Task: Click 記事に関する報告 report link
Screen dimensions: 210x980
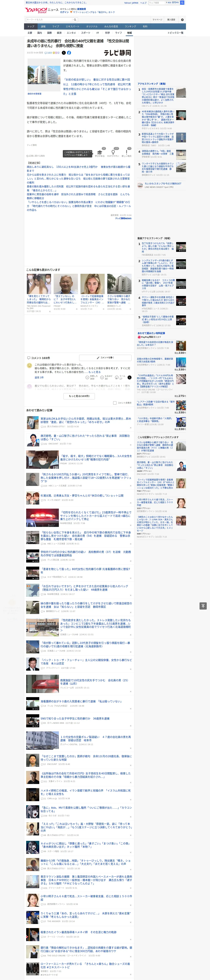Action: point(36,156)
